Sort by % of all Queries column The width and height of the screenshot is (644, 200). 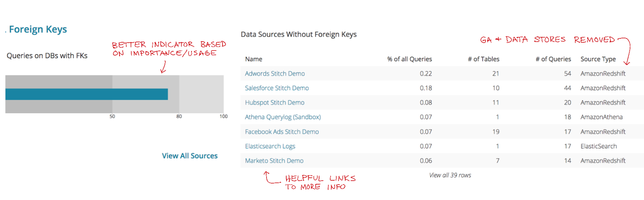[409, 59]
